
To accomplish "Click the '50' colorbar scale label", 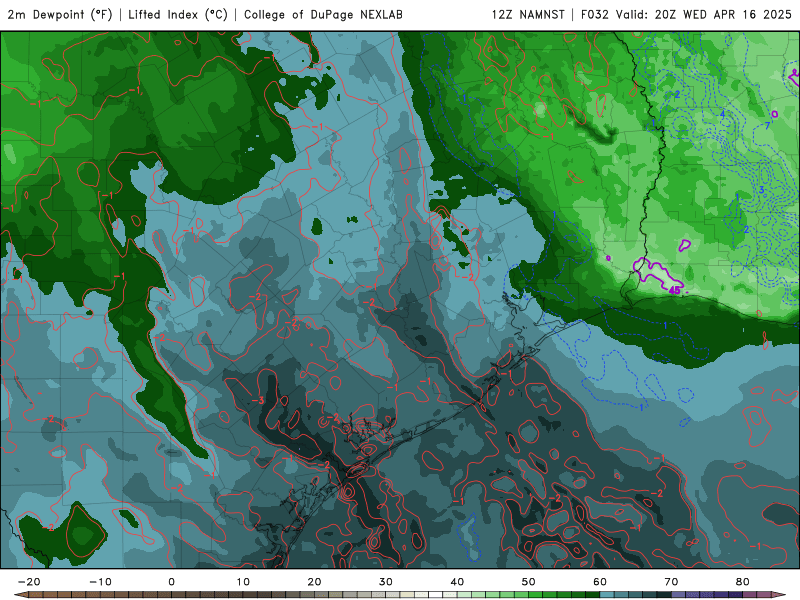I will (x=529, y=582).
